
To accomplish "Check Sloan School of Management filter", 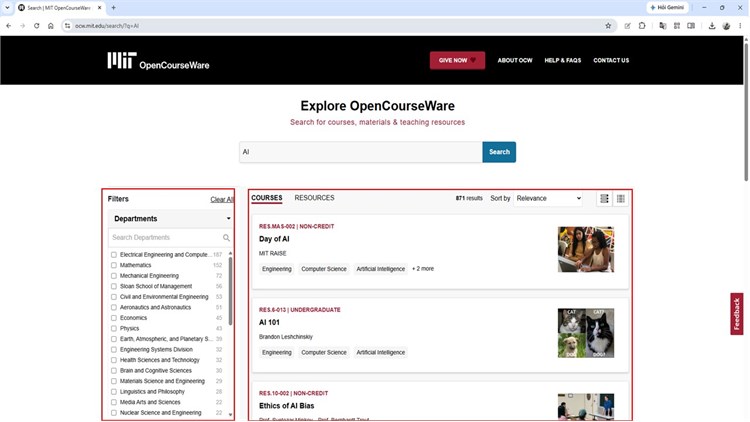I will 114,287.
